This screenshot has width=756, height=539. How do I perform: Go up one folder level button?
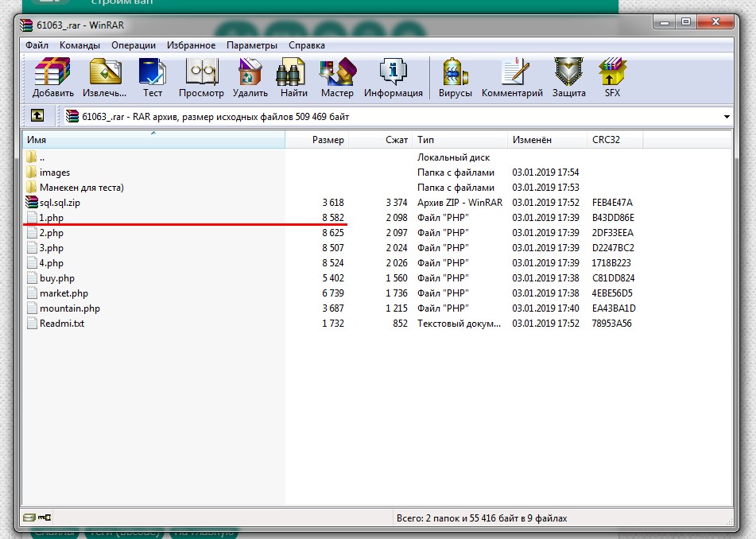coord(37,116)
